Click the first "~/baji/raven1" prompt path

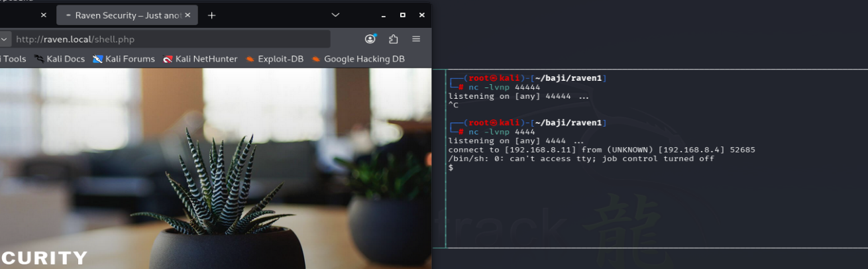pos(569,78)
